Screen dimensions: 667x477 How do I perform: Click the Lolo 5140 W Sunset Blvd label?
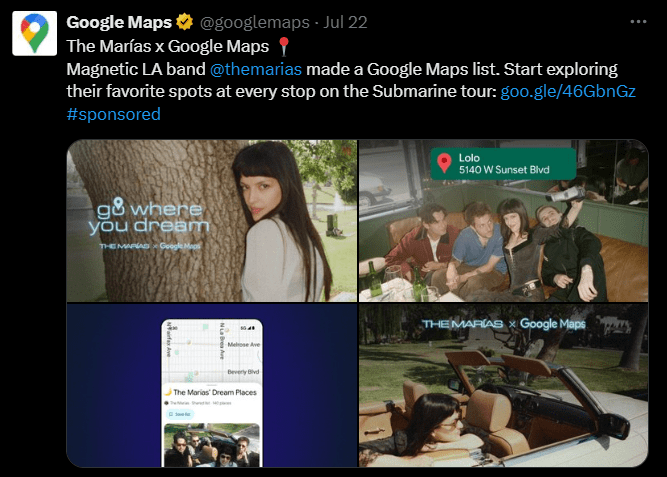pos(503,164)
